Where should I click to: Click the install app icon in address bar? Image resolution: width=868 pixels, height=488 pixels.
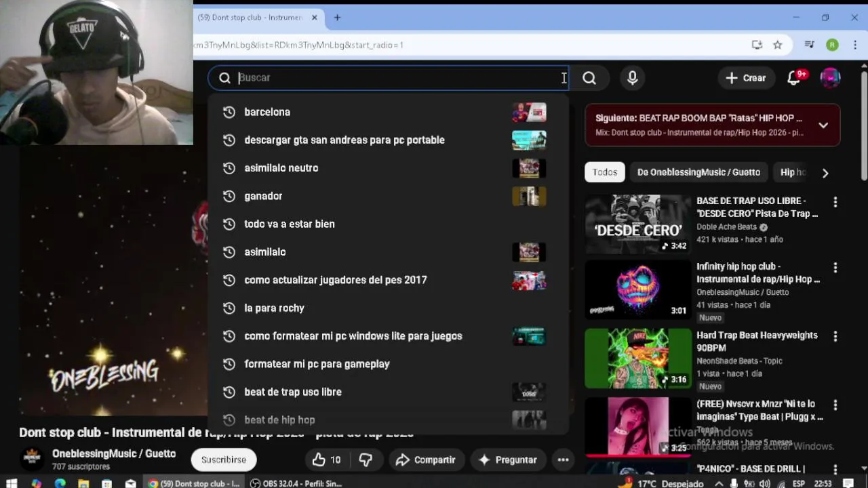(757, 45)
